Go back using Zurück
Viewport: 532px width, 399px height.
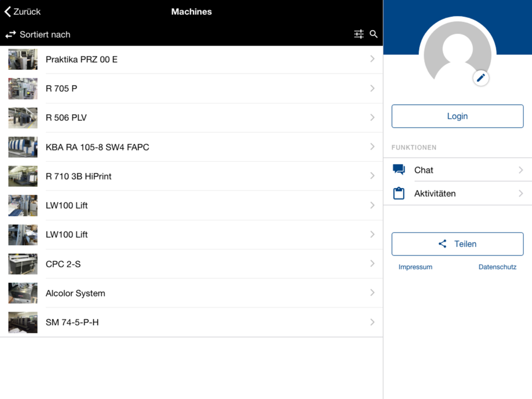click(23, 12)
